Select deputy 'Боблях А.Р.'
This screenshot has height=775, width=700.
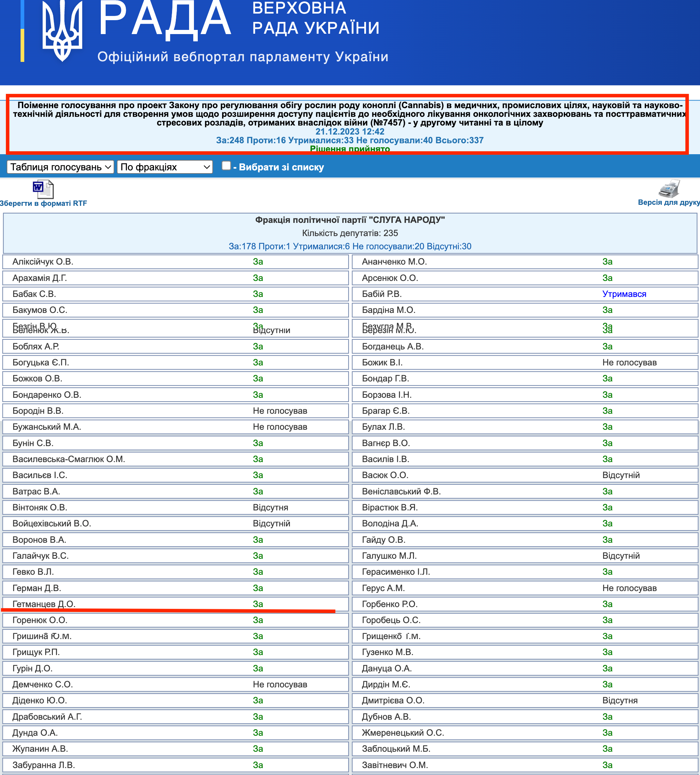pyautogui.click(x=36, y=346)
